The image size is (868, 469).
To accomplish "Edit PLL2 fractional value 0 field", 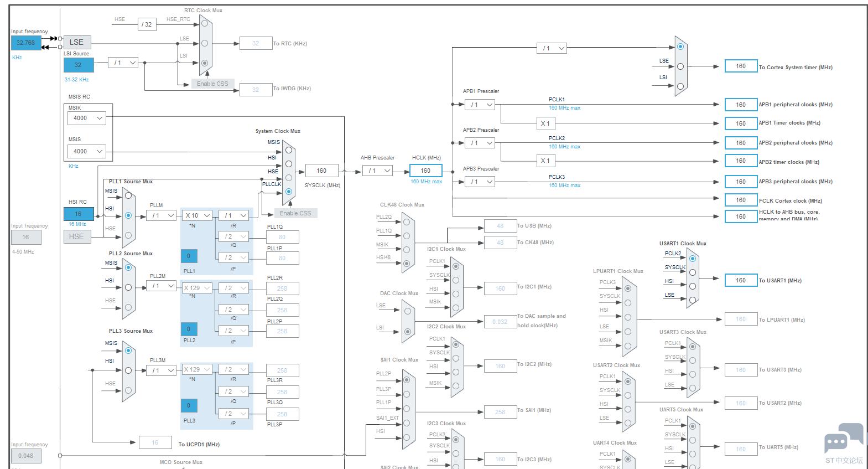I will (x=189, y=329).
